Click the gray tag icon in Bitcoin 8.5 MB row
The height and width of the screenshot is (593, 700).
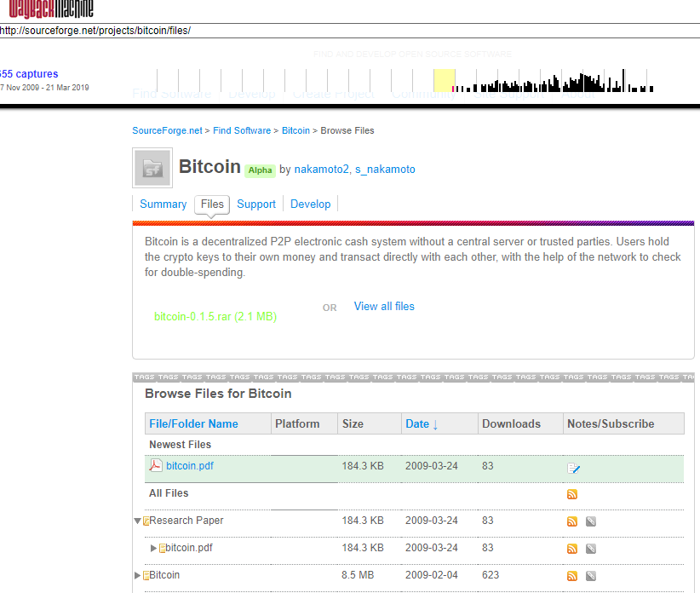[x=591, y=576]
